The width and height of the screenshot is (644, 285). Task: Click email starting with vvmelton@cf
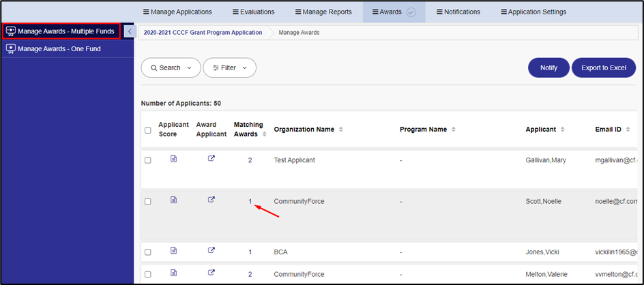click(615, 274)
